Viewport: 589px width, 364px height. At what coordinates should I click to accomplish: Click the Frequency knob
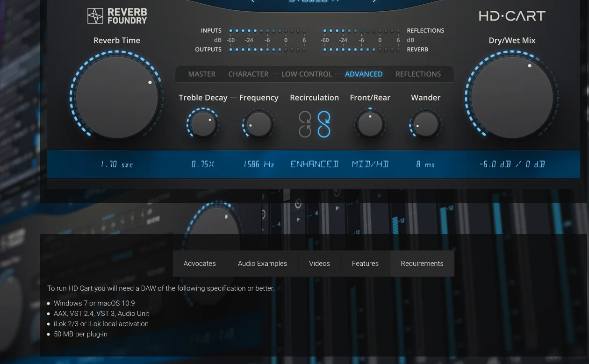point(259,124)
